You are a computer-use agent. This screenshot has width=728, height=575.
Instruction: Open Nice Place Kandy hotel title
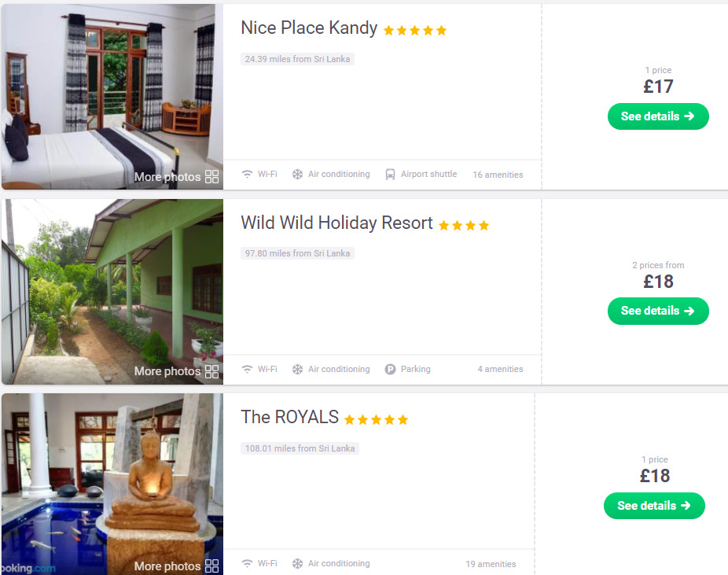click(309, 28)
